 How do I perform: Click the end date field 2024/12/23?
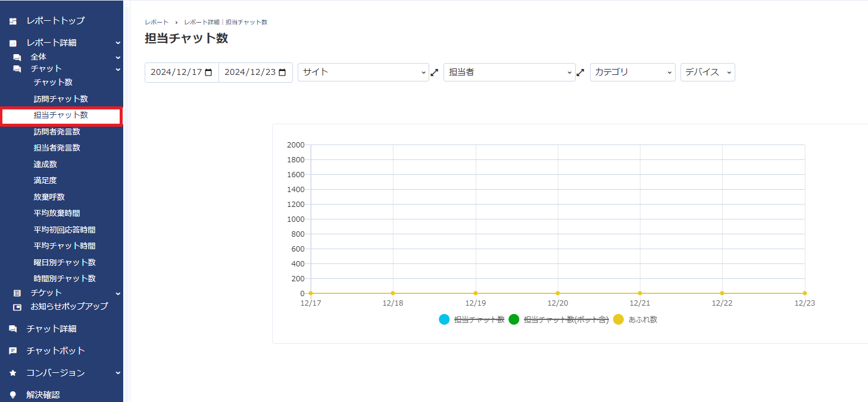(x=255, y=72)
